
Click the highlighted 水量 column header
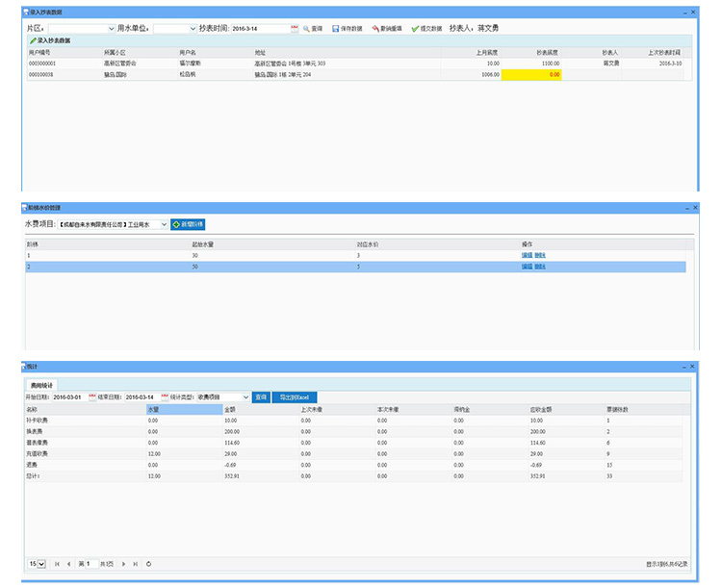click(184, 409)
